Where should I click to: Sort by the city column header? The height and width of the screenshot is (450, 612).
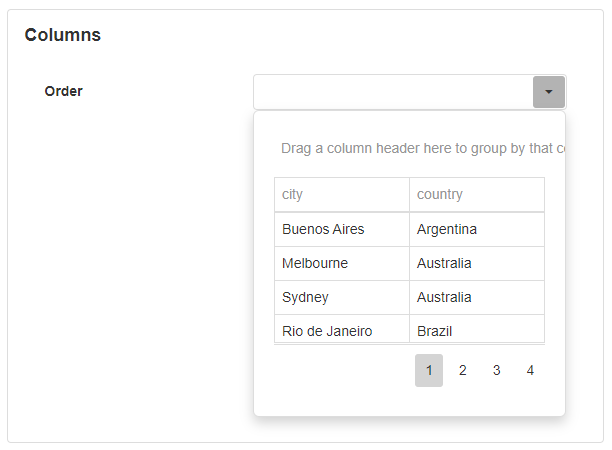click(341, 195)
